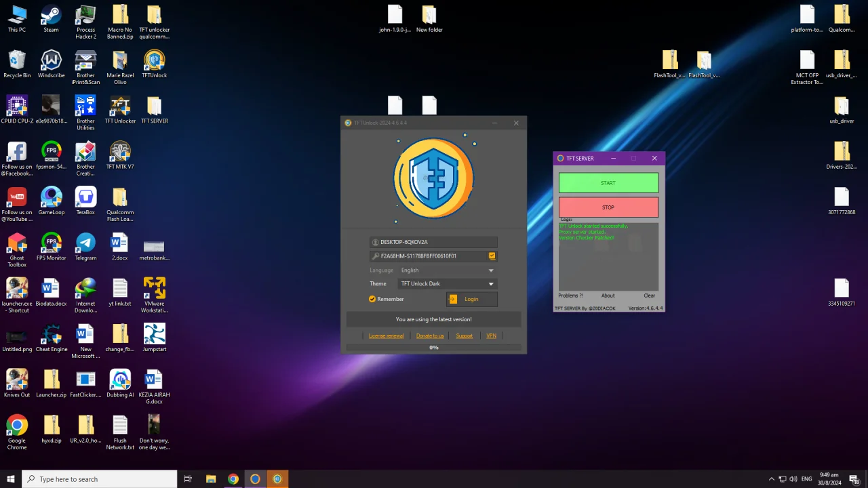Screen dimensions: 868x488
Task: Select the Recycle Bin icon
Action: 17,64
